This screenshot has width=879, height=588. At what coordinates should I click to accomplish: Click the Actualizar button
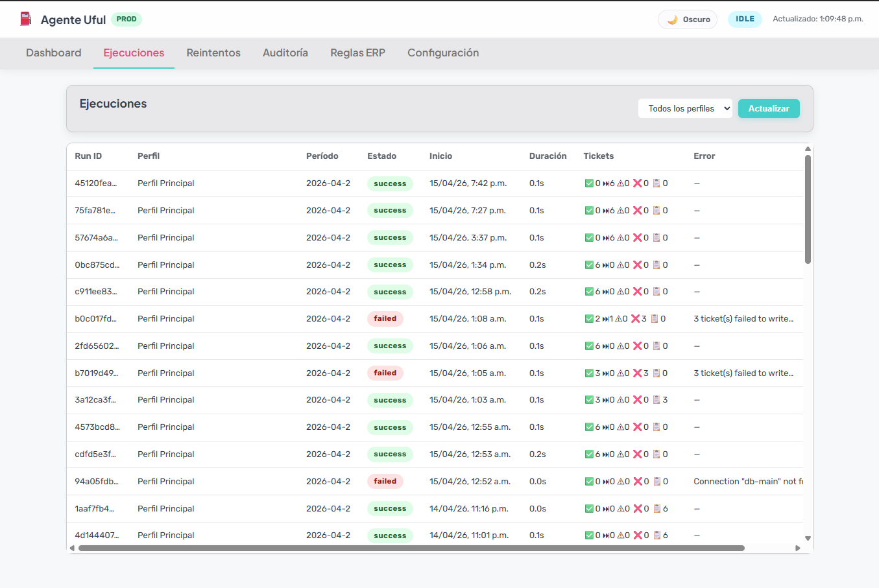(x=769, y=108)
